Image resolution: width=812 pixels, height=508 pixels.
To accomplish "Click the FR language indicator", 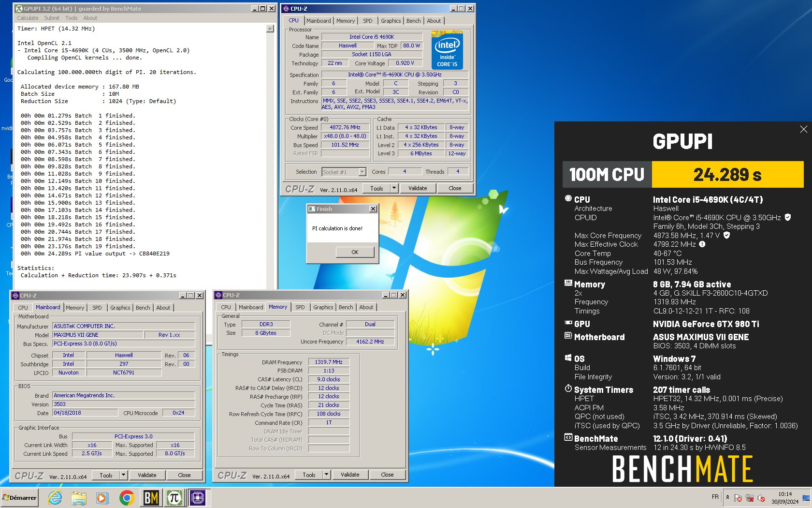I will point(715,497).
